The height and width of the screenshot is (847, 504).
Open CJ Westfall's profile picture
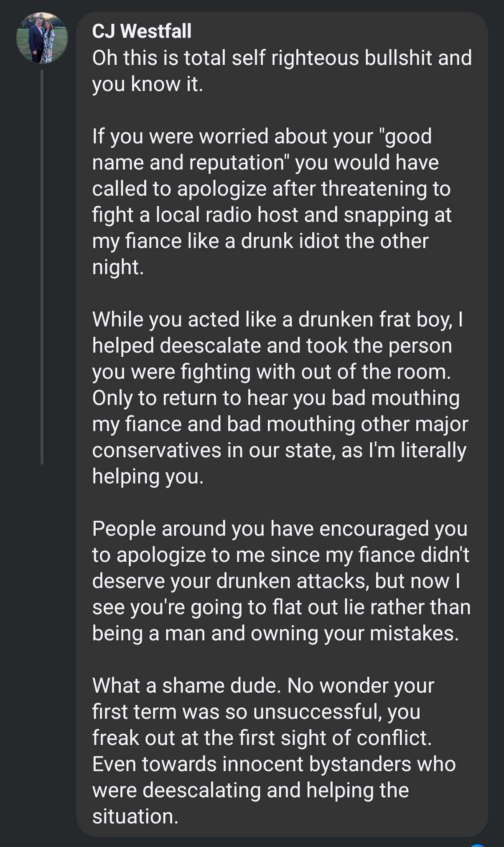pos(42,38)
